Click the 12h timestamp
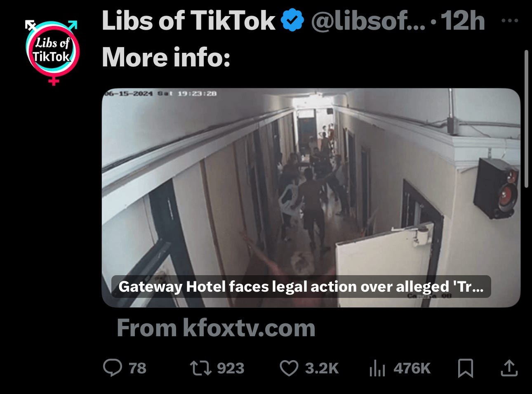This screenshot has height=394, width=532. pos(463,21)
